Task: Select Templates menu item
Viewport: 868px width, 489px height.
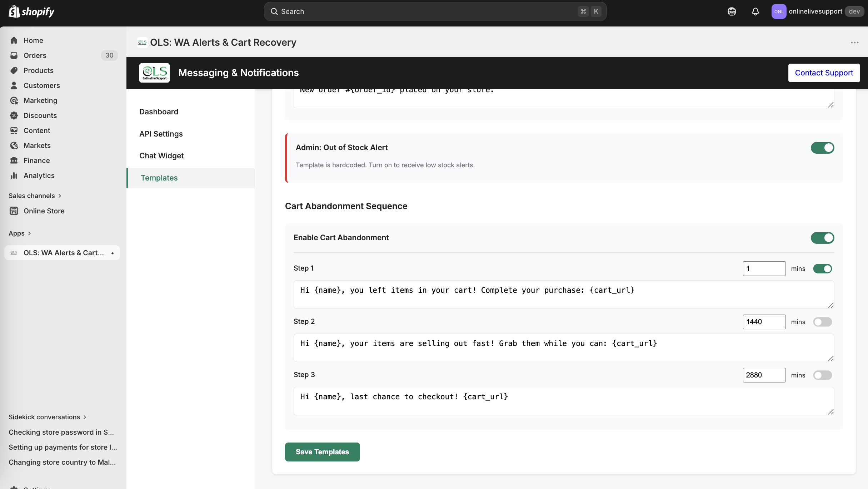Action: pyautogui.click(x=190, y=178)
